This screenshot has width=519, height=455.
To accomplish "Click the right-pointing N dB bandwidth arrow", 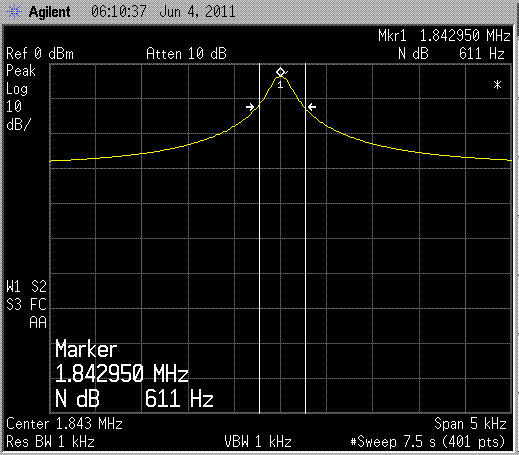I will [250, 107].
